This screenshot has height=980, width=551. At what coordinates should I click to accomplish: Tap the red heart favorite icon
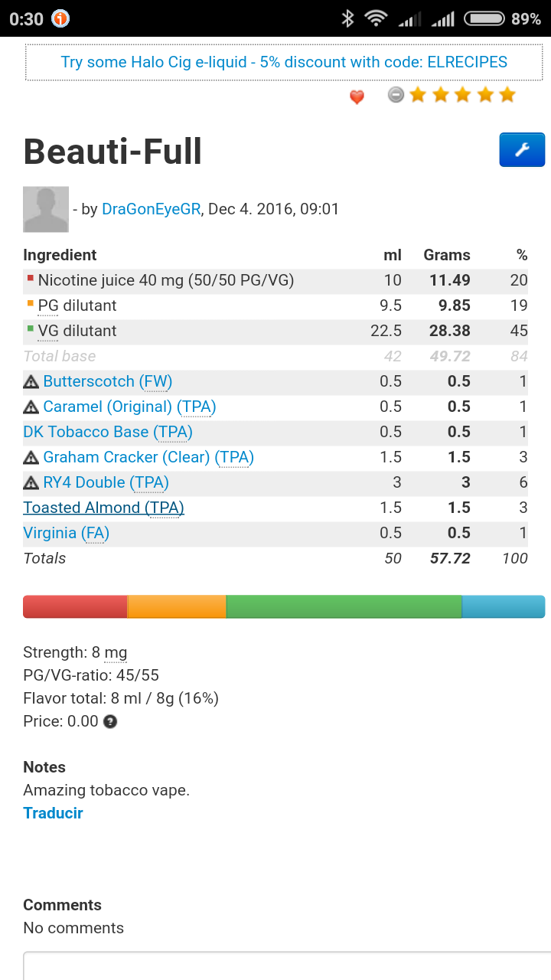pos(357,96)
